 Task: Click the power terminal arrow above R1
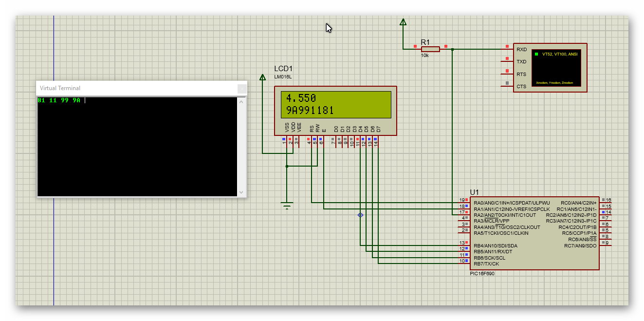coord(403,22)
